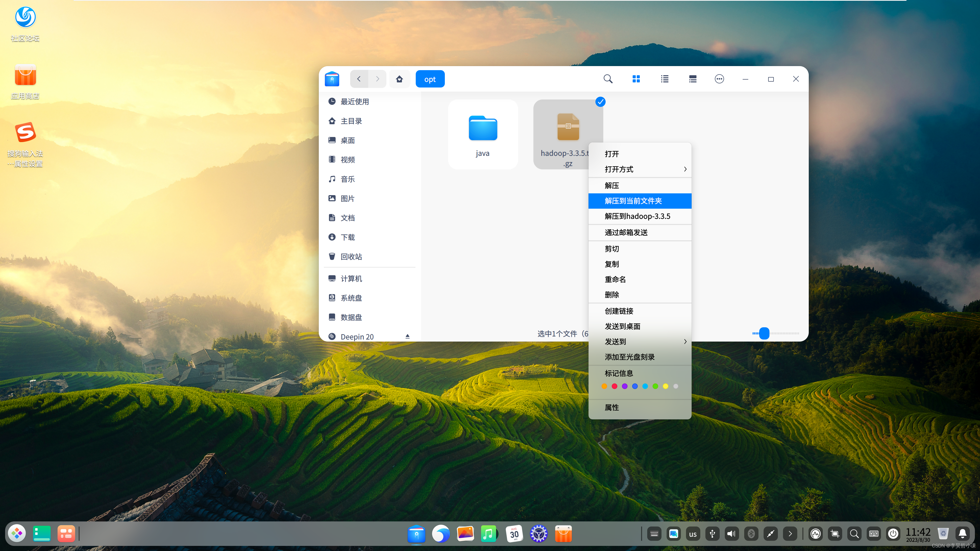Choose 添加至光盘刻录
Screen dimensions: 980x551
pyautogui.click(x=640, y=357)
